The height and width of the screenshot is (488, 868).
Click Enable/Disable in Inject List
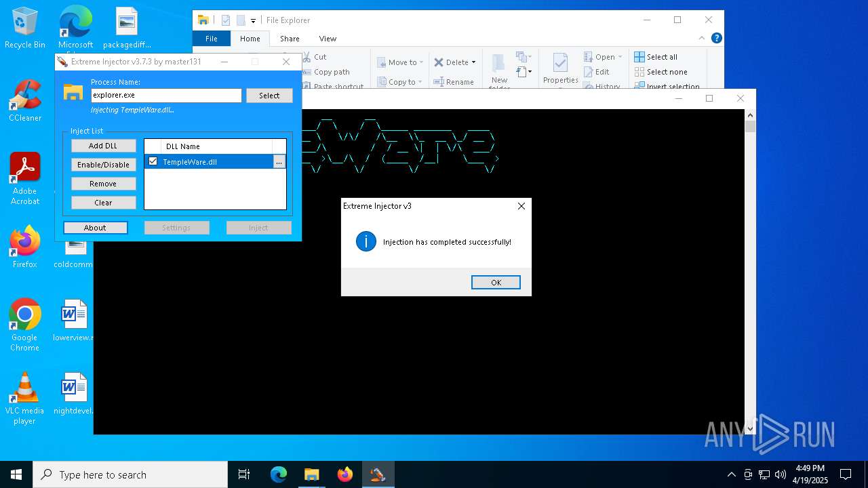103,165
